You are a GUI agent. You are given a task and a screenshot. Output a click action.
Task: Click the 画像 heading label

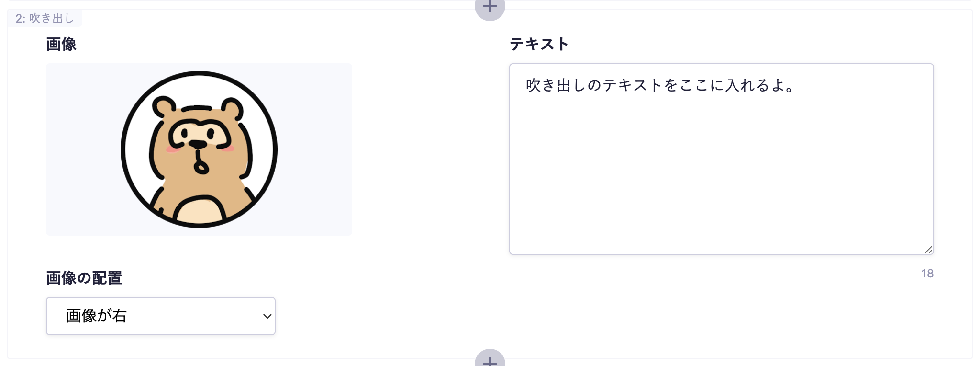61,44
